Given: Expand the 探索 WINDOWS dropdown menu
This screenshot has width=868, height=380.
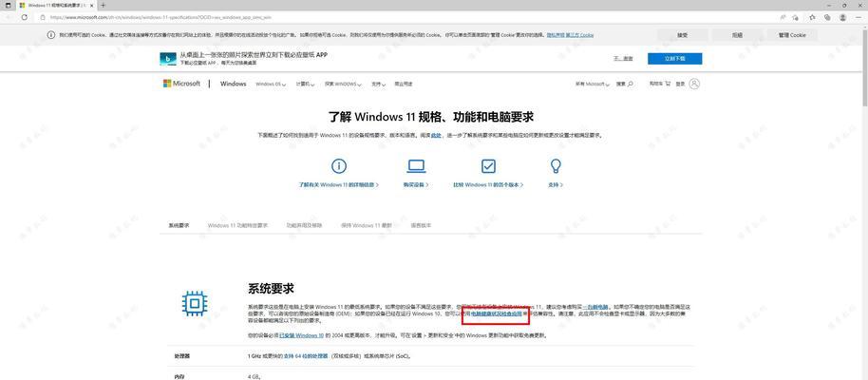Looking at the screenshot, I should click(343, 85).
